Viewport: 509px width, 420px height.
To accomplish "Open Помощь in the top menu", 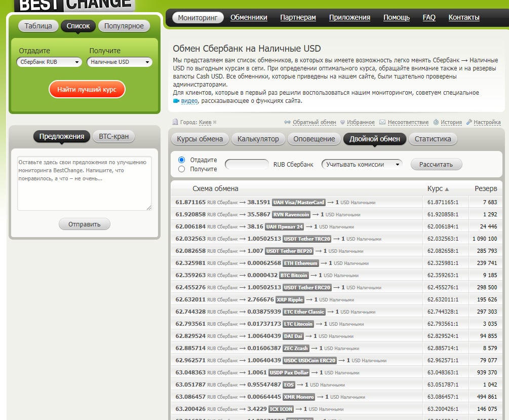I will point(397,18).
